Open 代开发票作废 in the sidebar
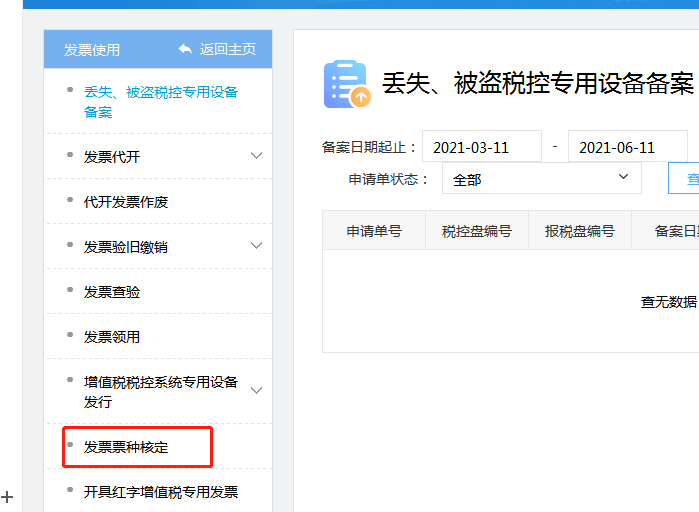This screenshot has height=512, width=699. tap(126, 202)
